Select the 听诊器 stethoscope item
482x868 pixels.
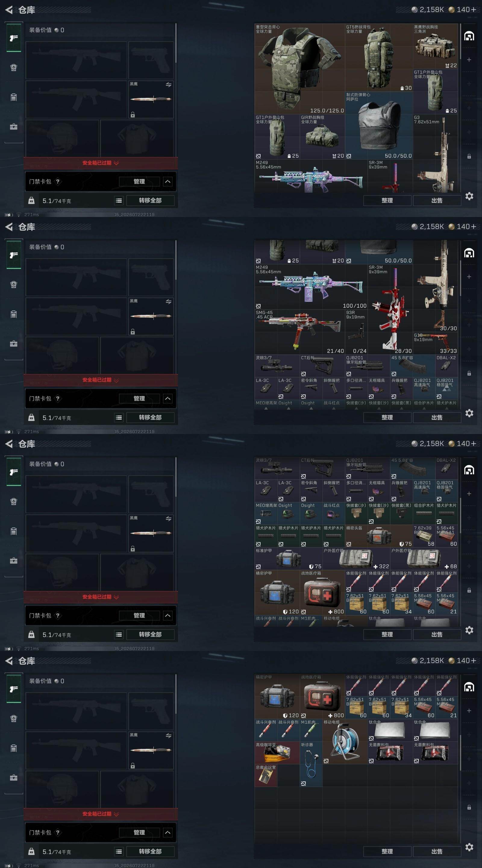[x=311, y=764]
